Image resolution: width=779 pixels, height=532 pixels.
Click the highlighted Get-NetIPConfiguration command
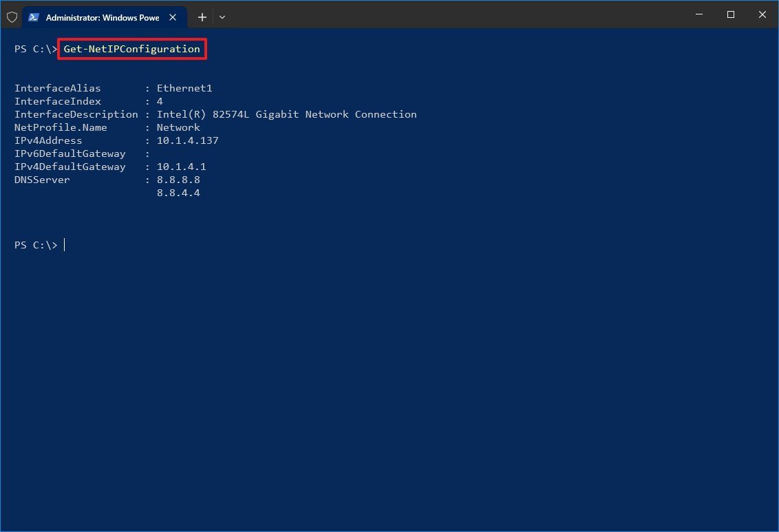[x=131, y=49]
